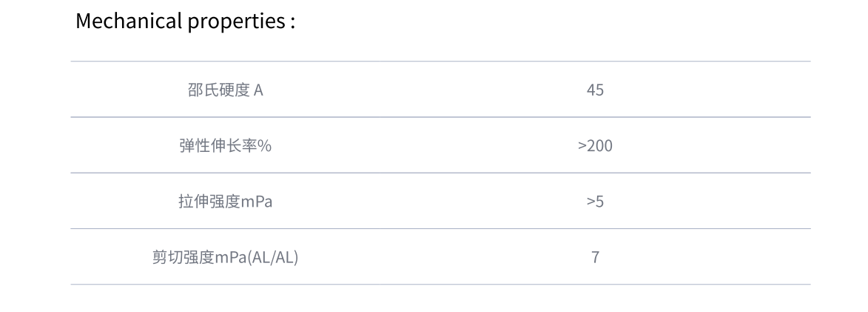Click the divider line below the 邵氏硬度 row

[x=440, y=117]
